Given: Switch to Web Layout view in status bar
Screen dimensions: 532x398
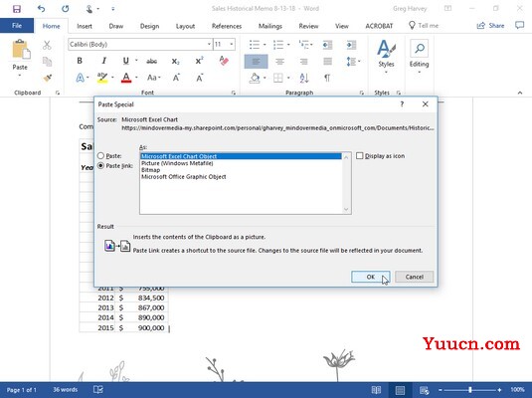Looking at the screenshot, I should [x=424, y=390].
